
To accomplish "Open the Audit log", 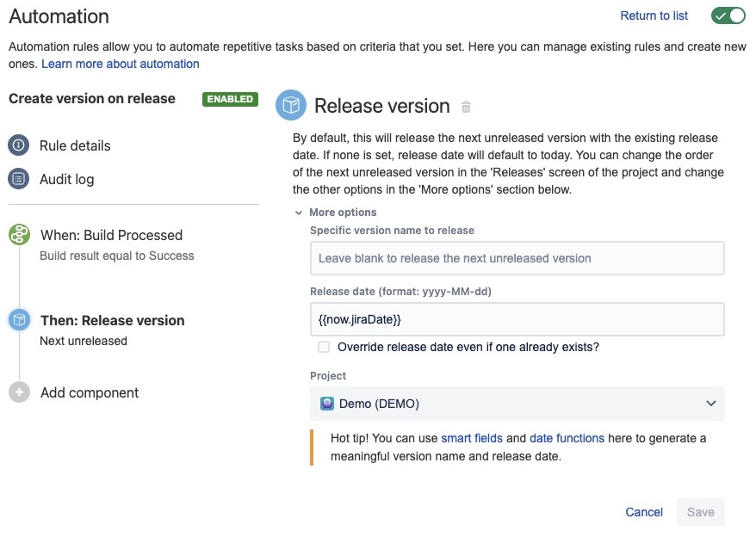I will point(66,179).
